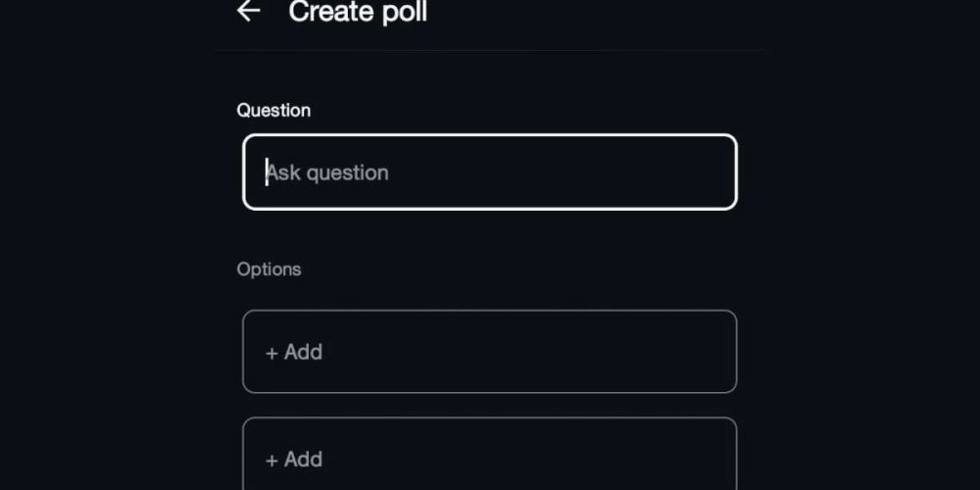Click the "Add" text in second option box

pyautogui.click(x=303, y=460)
